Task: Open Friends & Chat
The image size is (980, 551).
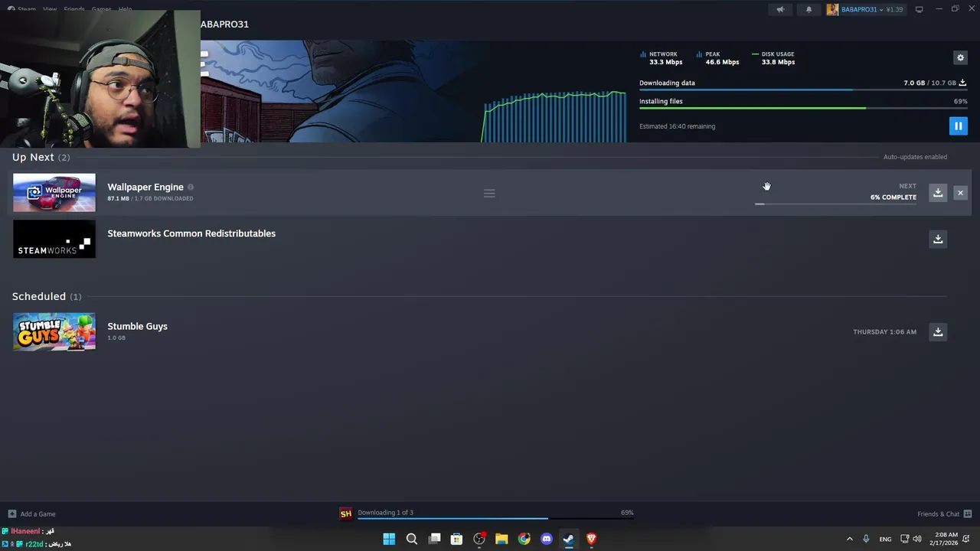Action: pyautogui.click(x=944, y=514)
